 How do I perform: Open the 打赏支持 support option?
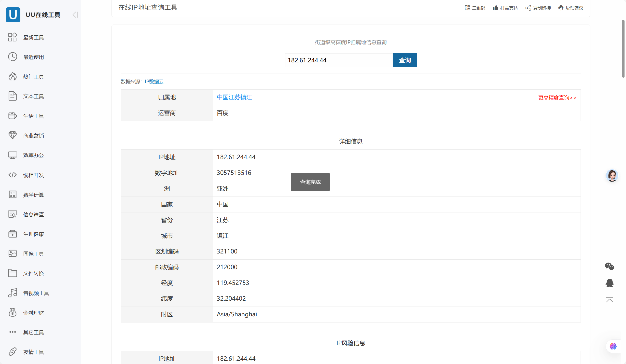tap(505, 8)
